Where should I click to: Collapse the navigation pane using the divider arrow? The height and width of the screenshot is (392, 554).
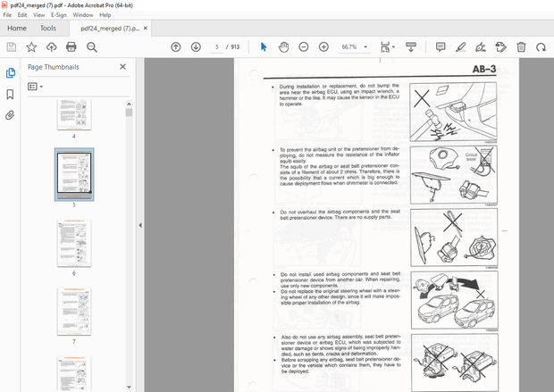coord(139,225)
